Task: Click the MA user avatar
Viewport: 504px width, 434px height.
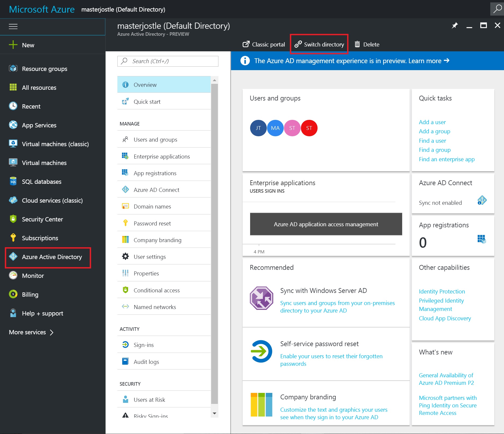Action: [275, 128]
